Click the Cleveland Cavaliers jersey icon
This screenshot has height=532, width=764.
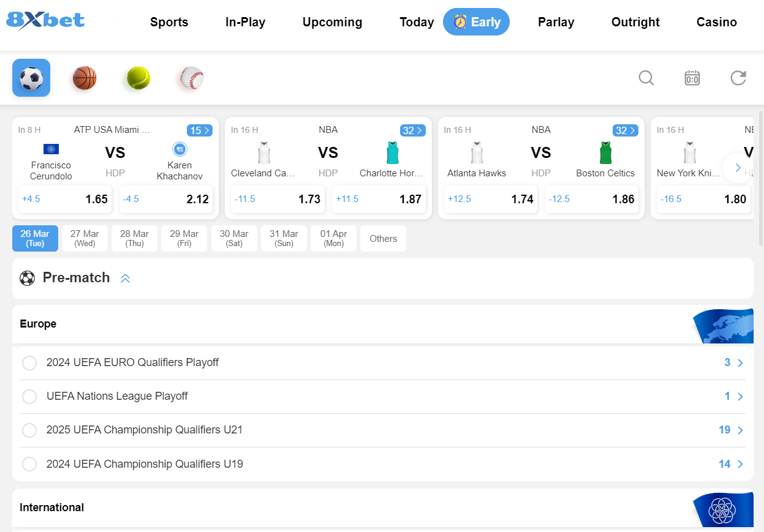264,152
